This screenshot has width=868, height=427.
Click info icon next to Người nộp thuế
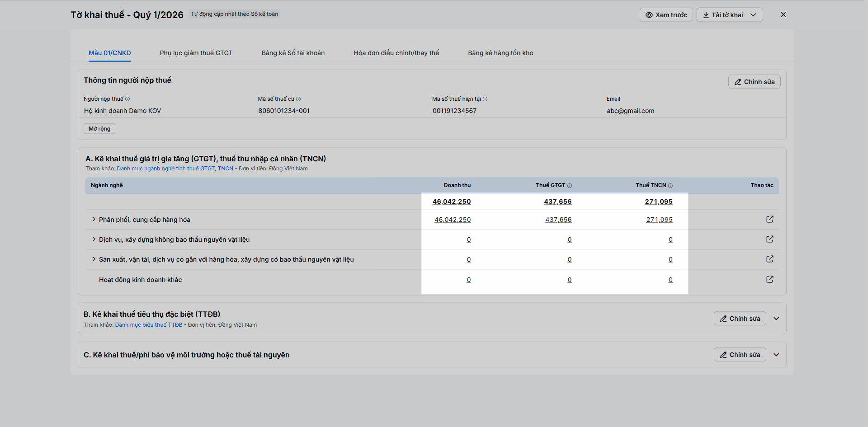point(127,99)
